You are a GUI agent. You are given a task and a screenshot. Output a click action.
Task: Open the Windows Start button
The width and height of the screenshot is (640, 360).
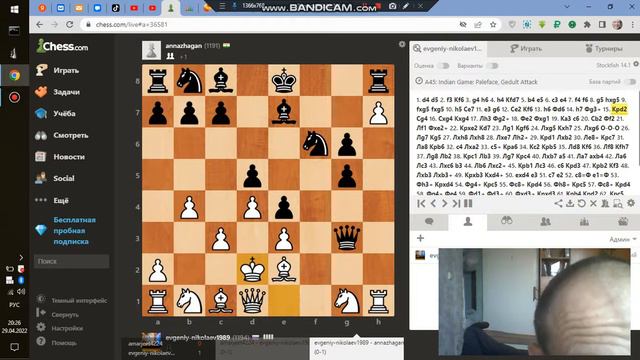(x=14, y=9)
